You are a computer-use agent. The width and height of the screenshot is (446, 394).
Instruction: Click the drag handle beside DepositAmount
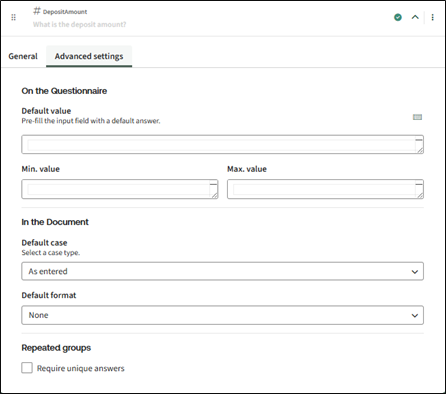pos(13,17)
